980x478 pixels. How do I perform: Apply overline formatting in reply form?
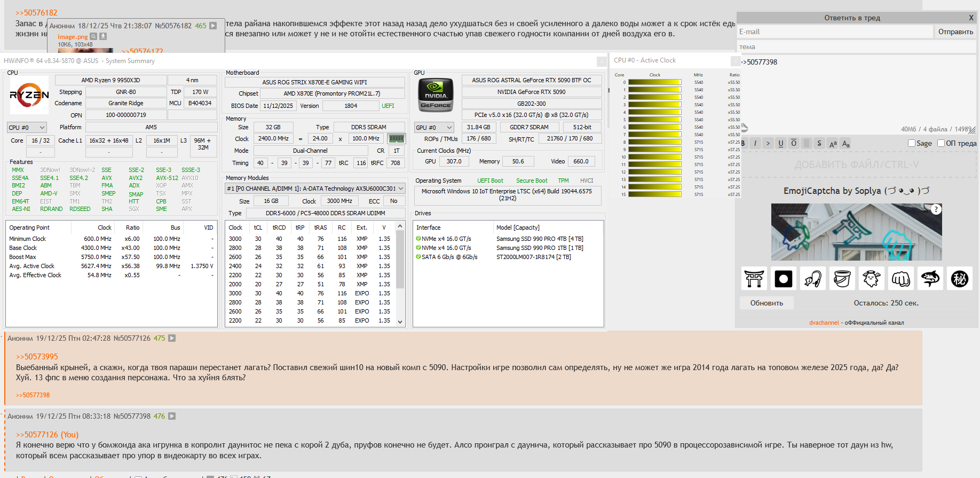point(794,143)
